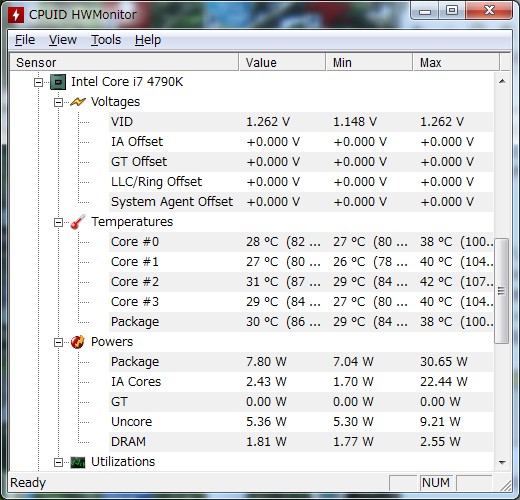The image size is (520, 500).
Task: Select the System Agent Offset row
Action: (301, 202)
